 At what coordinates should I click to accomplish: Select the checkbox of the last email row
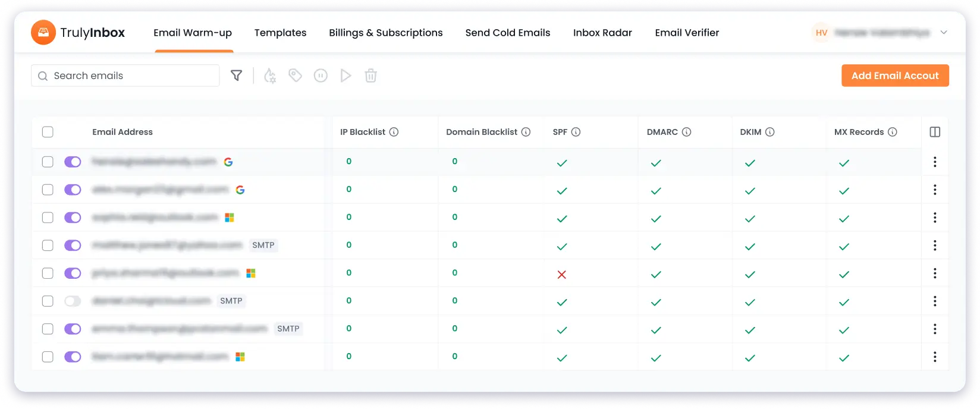tap(48, 357)
